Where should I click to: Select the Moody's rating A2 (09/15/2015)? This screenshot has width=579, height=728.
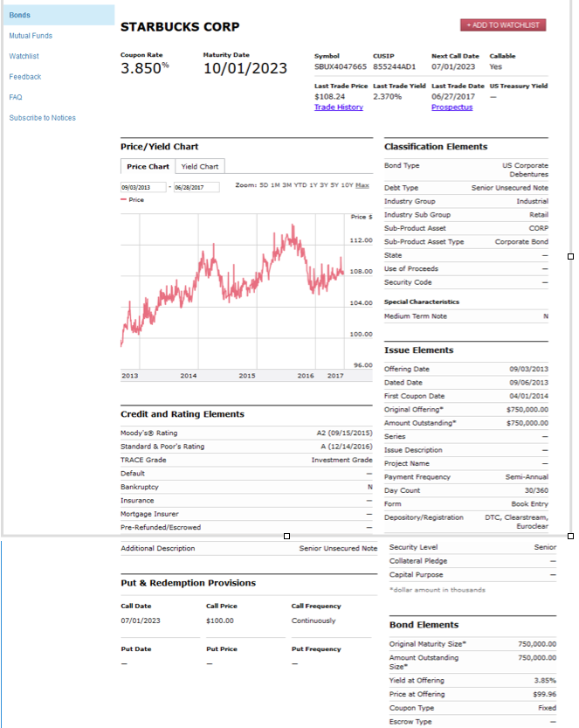pyautogui.click(x=344, y=433)
